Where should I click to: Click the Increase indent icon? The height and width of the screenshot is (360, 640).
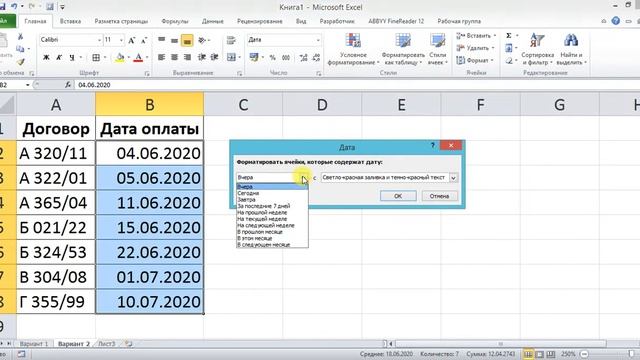214,58
